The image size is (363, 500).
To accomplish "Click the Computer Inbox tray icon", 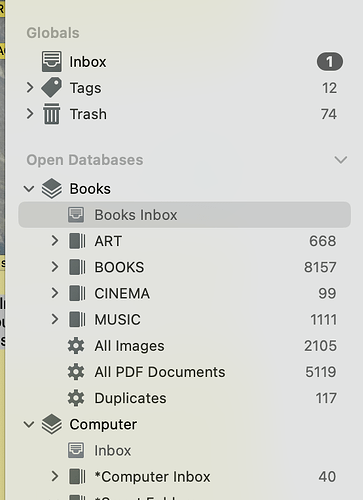I will coord(76,450).
